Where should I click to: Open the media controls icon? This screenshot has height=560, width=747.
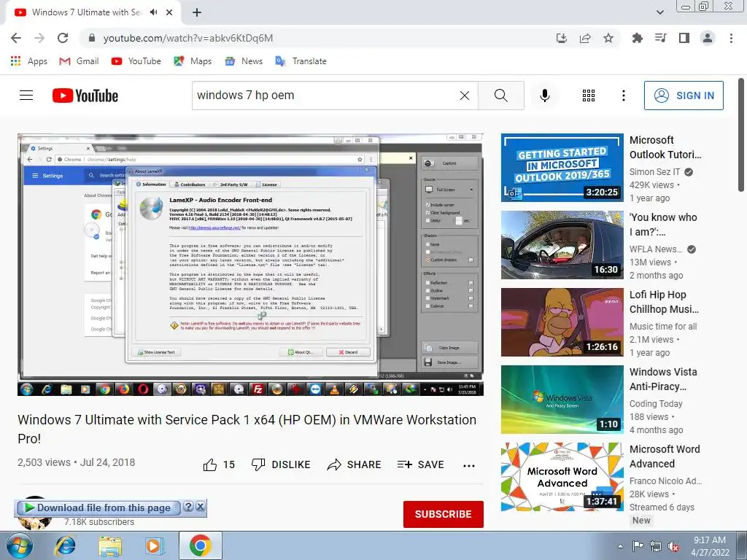point(661,38)
